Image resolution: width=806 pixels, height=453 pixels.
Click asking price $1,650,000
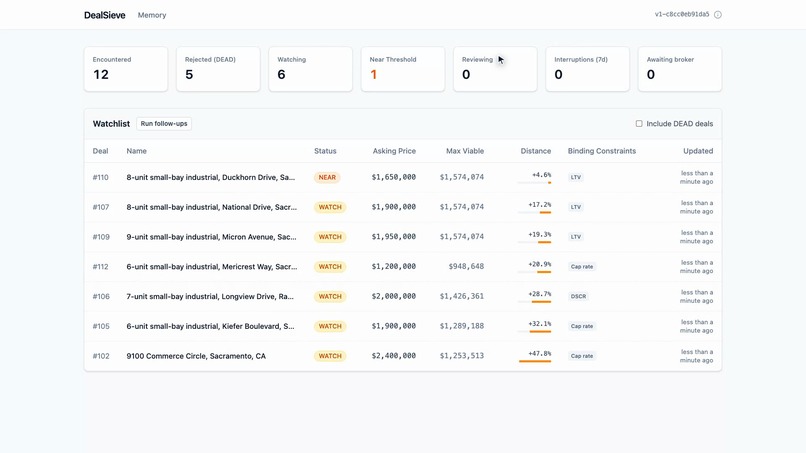[x=394, y=177]
